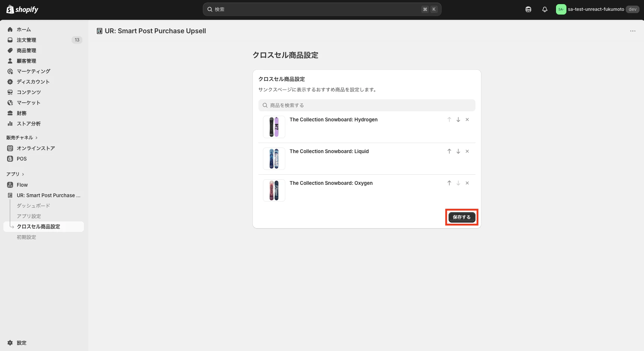
Task: Focus the top 検索 search bar
Action: (x=322, y=9)
